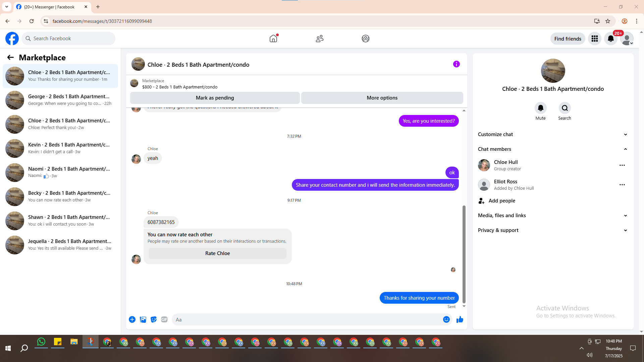Go back from Marketplace chats list
644x362 pixels.
coord(10,57)
